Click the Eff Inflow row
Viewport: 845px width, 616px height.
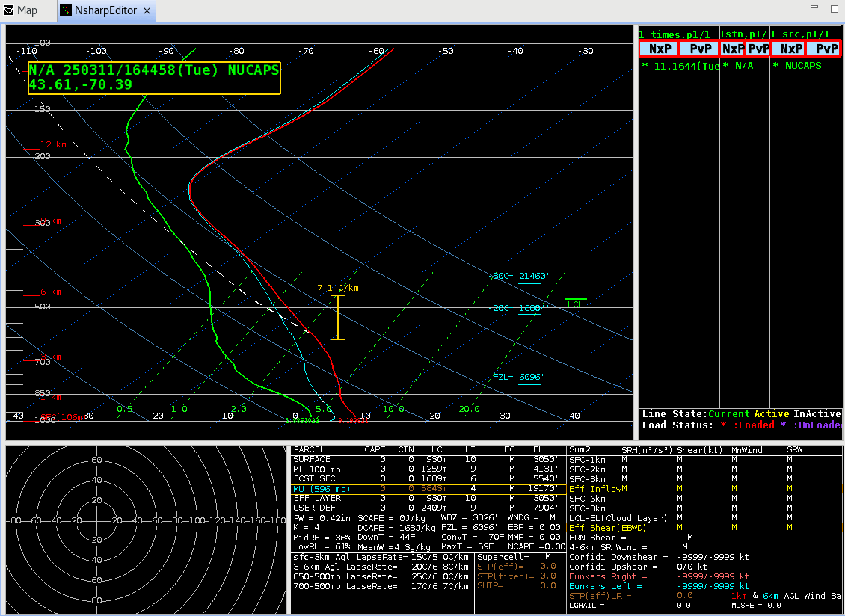click(x=705, y=489)
